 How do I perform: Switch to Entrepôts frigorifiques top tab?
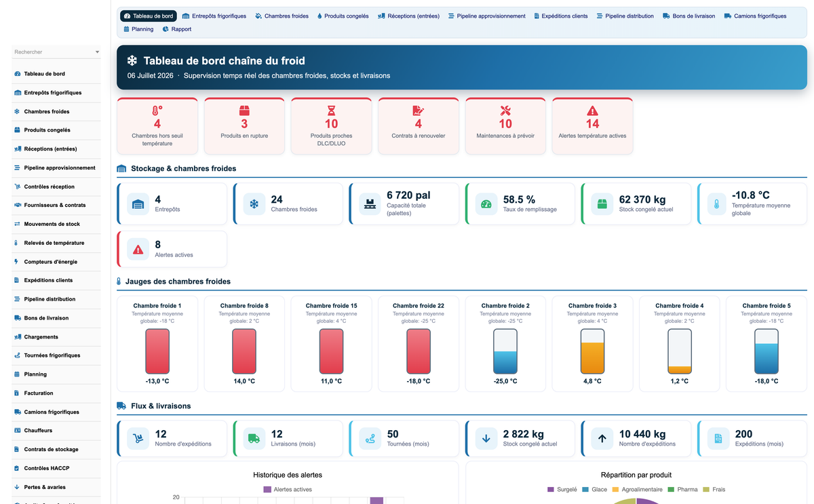click(214, 16)
